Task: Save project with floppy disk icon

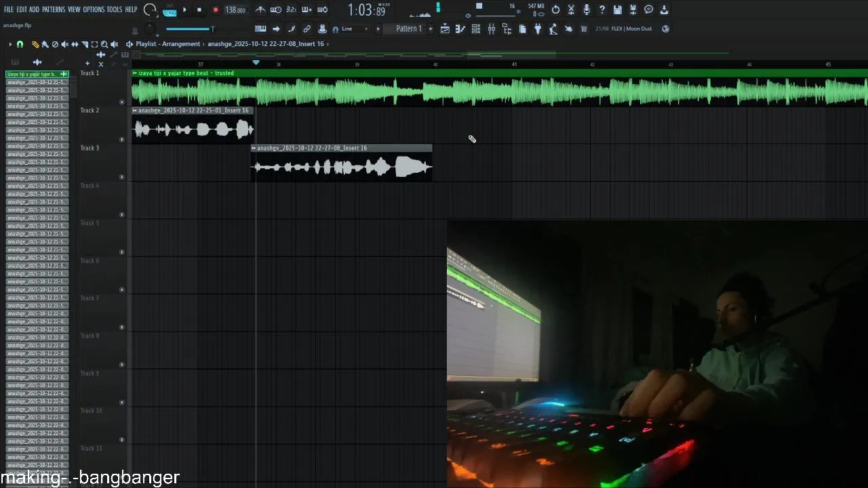Action: [618, 9]
